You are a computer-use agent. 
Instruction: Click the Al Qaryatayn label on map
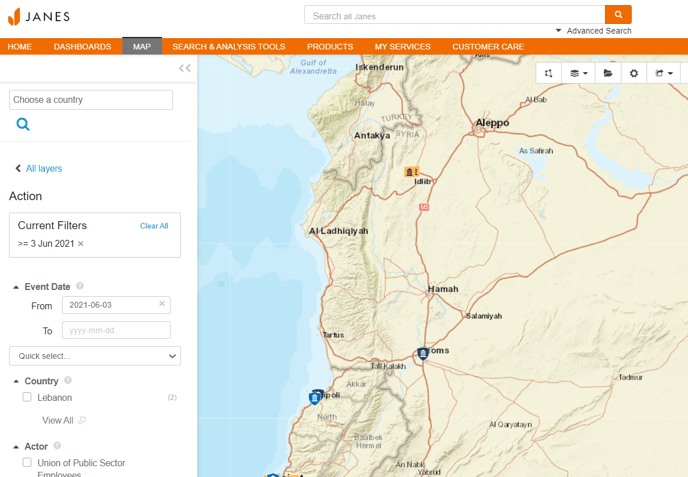[510, 424]
